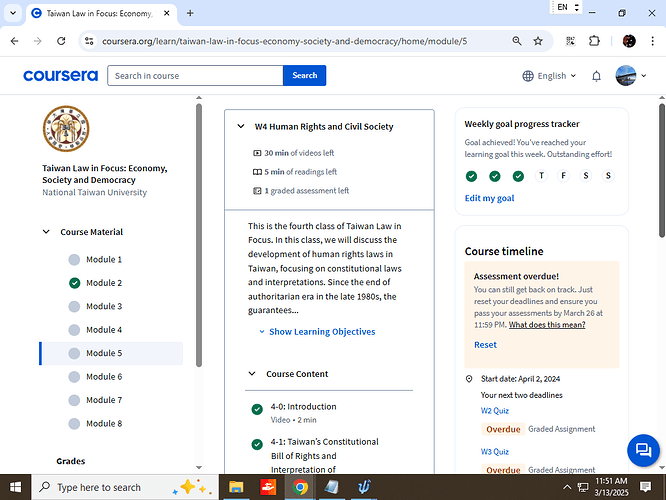Bookmark this page with the star
666x500 pixels.
point(538,41)
